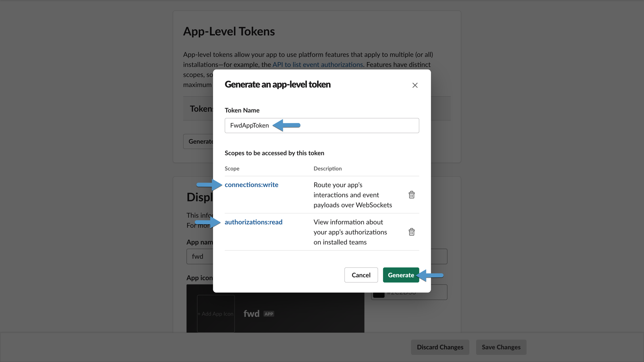
Task: Select the Tokens section behind the dialog
Action: 201,108
